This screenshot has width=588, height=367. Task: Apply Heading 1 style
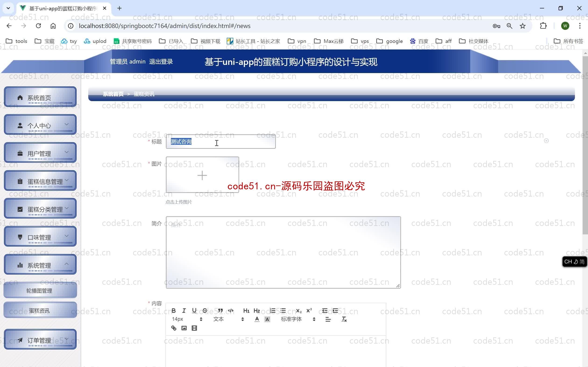(246, 311)
